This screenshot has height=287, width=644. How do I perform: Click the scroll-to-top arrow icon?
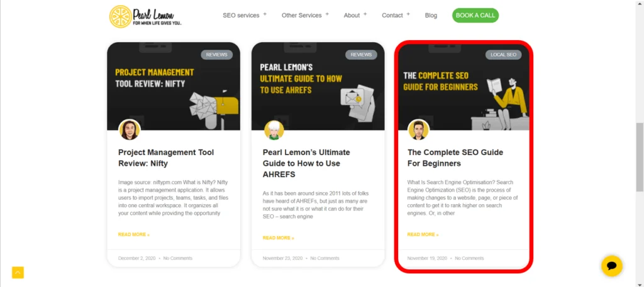tap(18, 273)
